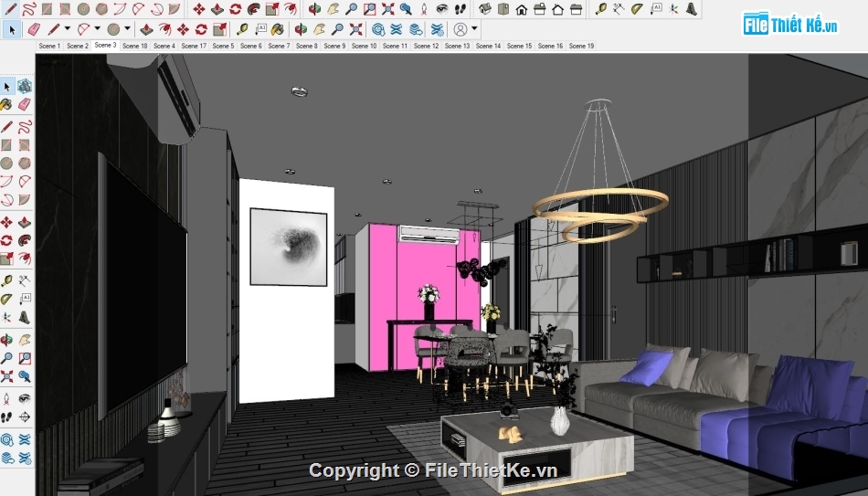Open the Arc tool dropdown arrow
Screen dimensions: 868x496
coord(98,28)
